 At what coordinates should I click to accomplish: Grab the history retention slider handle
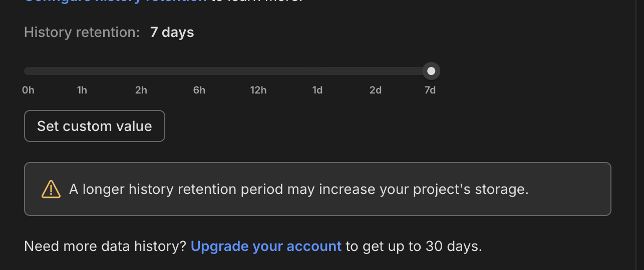[x=431, y=71]
